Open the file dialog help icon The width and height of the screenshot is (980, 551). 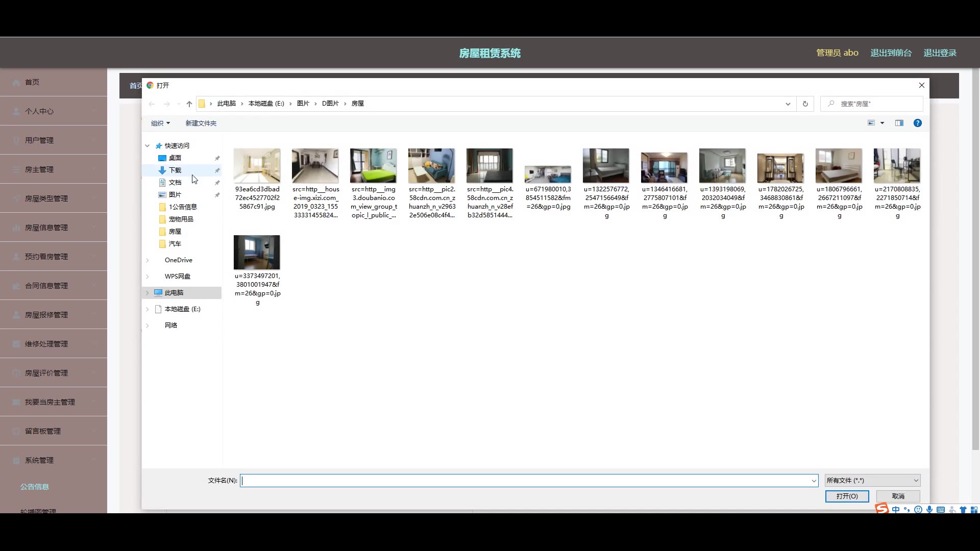(917, 123)
